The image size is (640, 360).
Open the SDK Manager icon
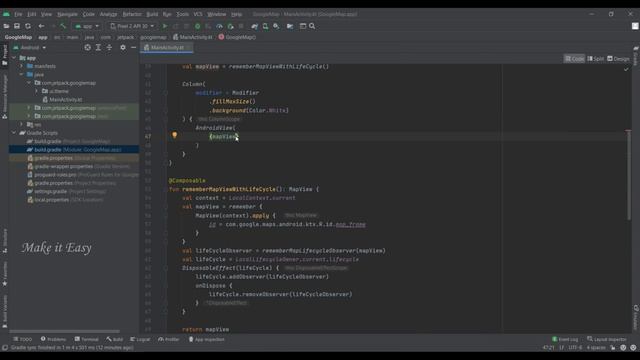click(276, 26)
